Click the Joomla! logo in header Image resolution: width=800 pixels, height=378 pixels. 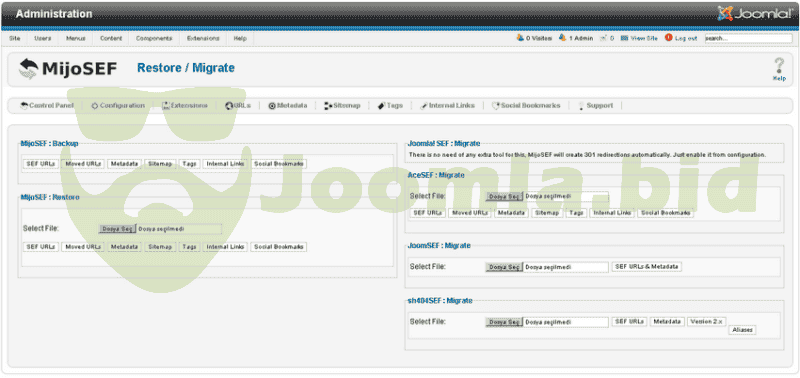tap(755, 13)
